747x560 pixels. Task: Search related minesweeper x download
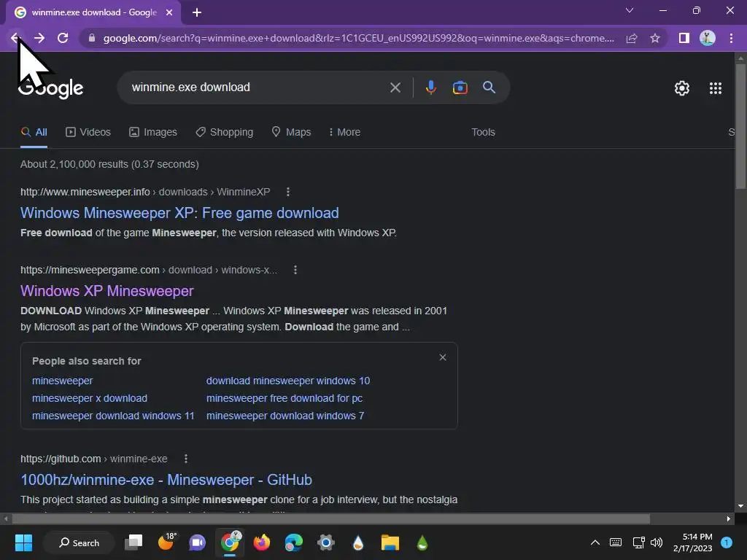click(90, 398)
